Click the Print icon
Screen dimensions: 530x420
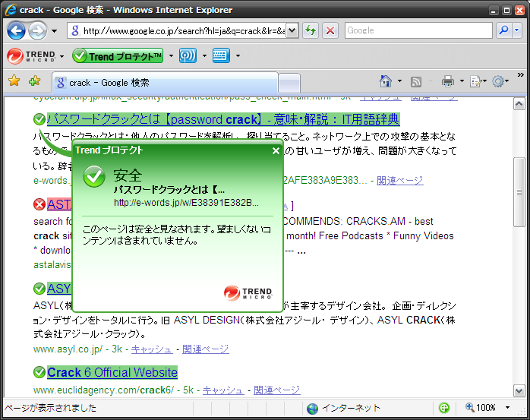(x=448, y=81)
